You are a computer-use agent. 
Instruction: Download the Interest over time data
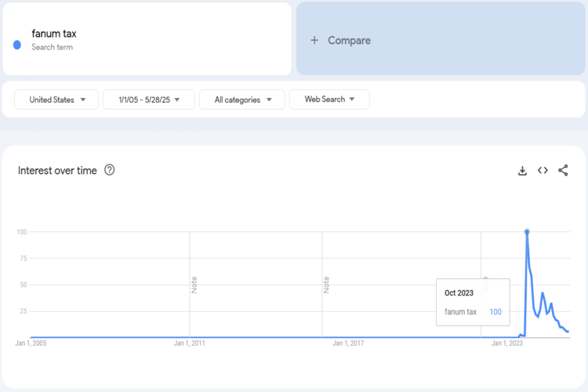pyautogui.click(x=522, y=171)
